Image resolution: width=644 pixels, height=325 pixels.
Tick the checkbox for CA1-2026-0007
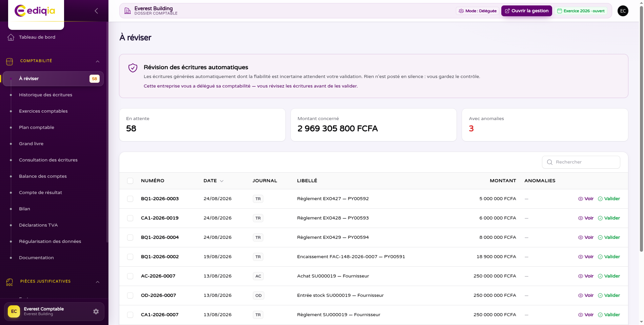[x=130, y=315]
